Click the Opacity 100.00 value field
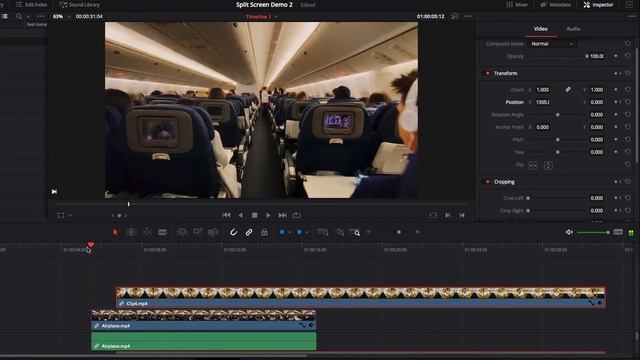This screenshot has width=640, height=360. [597, 56]
